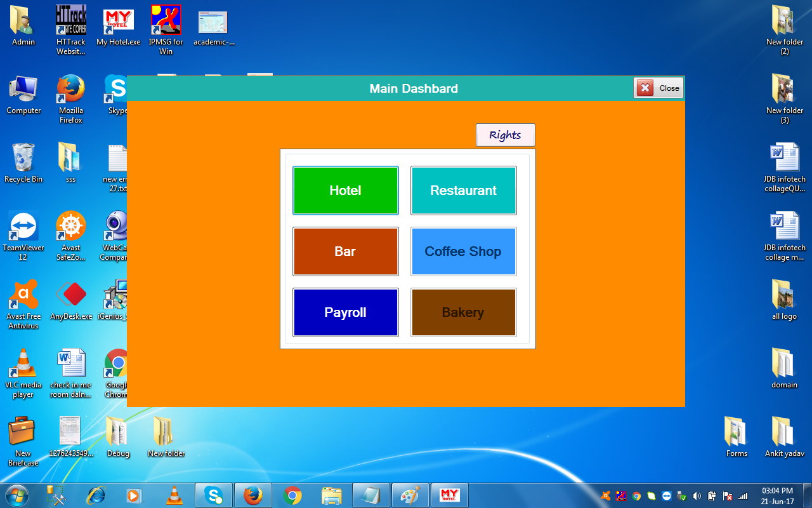Select the 'New folder' next to Debug
This screenshot has height=508, width=812.
point(166,438)
